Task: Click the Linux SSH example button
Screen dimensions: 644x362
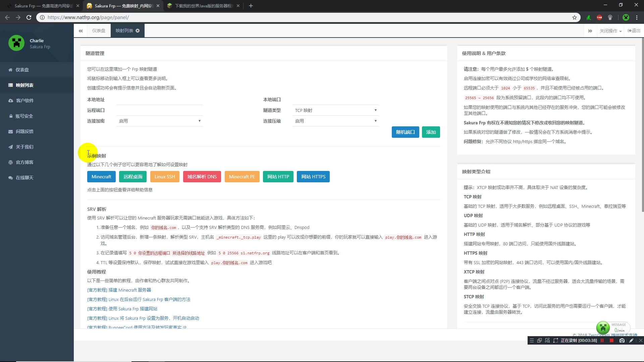Action: [165, 177]
